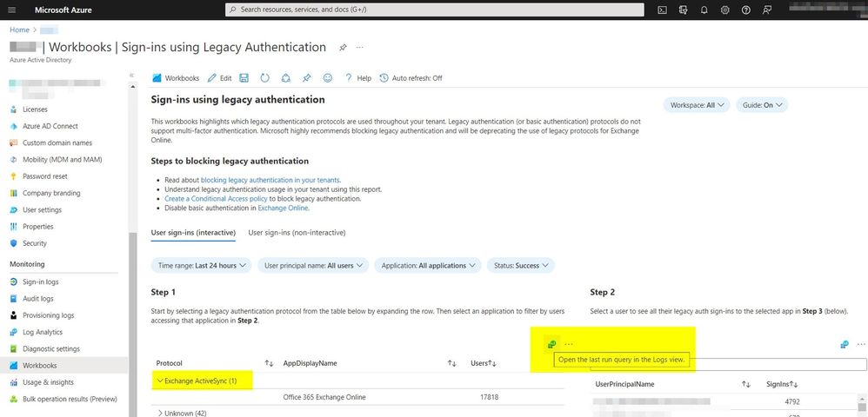Open the blocking legacy authentication in your tenants link
Viewport: 868px width, 417px height.
(270, 180)
